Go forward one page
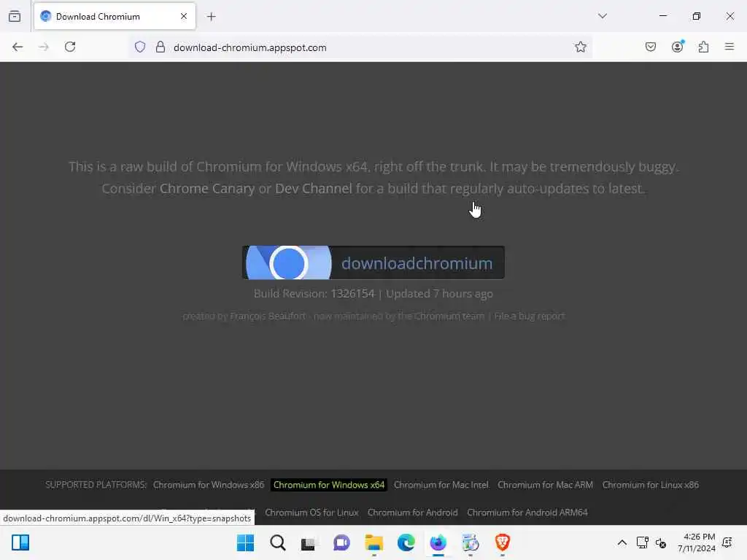This screenshot has width=747, height=560. 44,47
